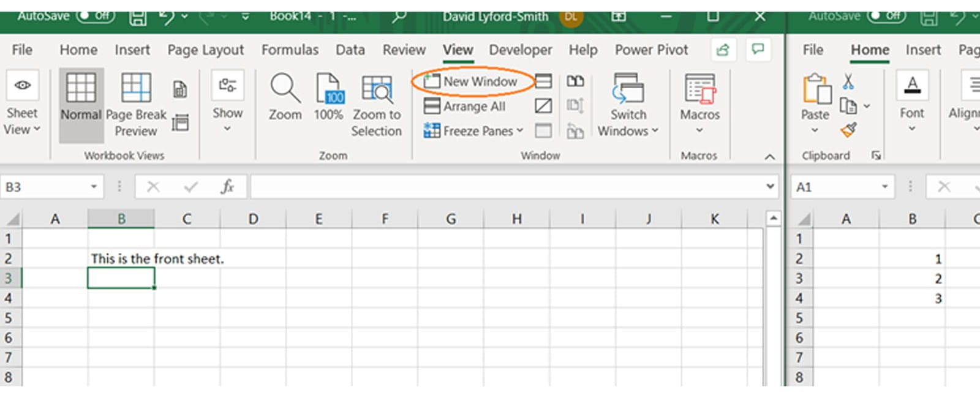
Task: Click the Hide window icon below Split
Action: (x=543, y=106)
